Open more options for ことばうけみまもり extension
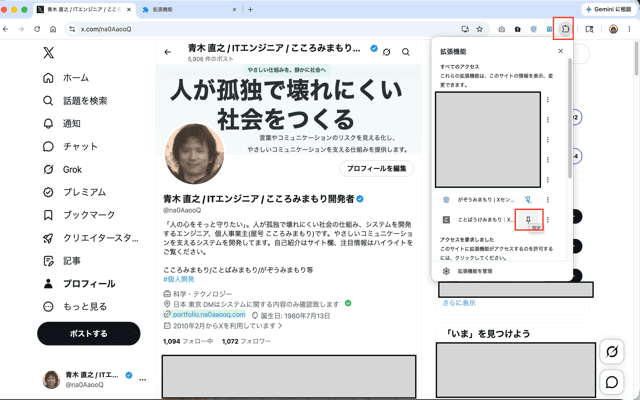 tap(548, 220)
